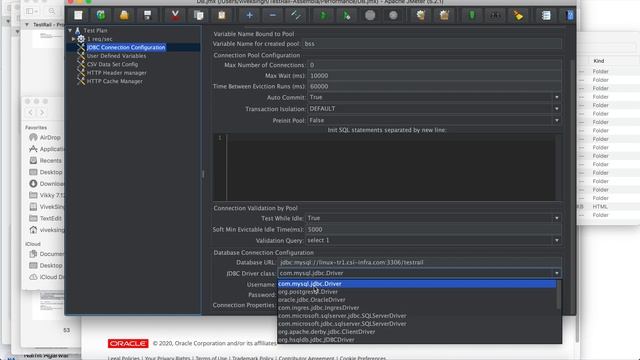Choose org.apache.derby.jdbc.ClientDriver option
This screenshot has width=640, height=360.
417,332
